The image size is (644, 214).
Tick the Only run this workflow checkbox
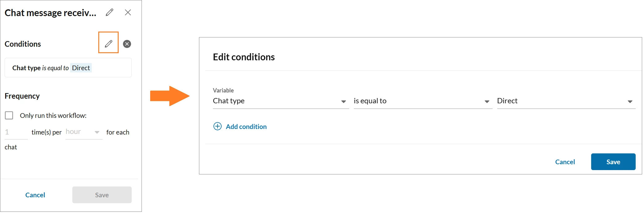[x=9, y=115]
